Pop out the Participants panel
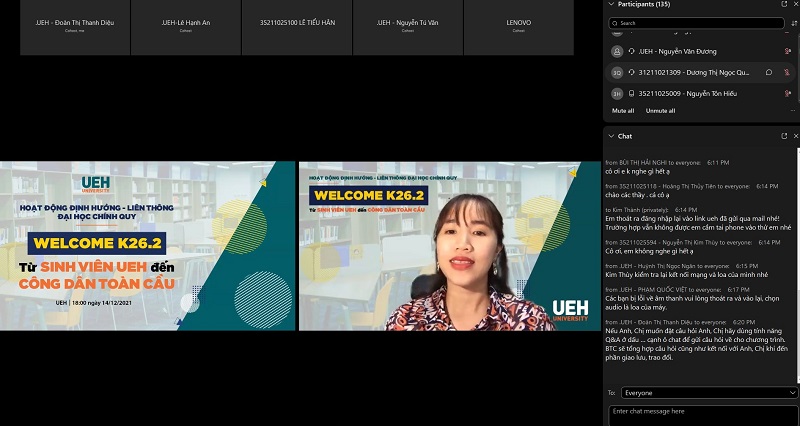Image resolution: width=800 pixels, height=426 pixels. tap(784, 4)
